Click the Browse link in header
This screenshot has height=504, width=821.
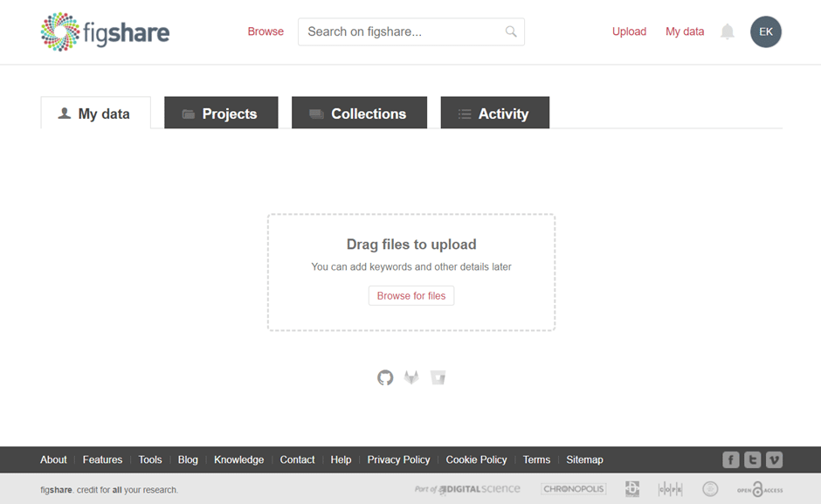click(266, 31)
